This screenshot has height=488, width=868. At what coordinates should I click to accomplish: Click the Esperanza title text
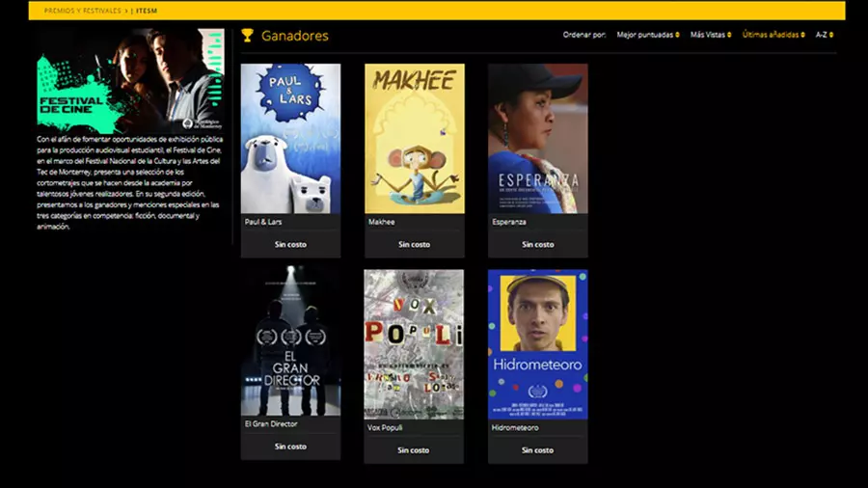coord(508,221)
